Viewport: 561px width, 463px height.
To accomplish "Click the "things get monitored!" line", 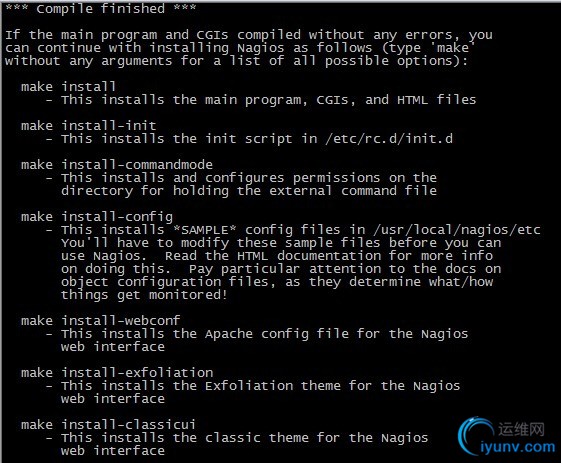I will click(144, 295).
